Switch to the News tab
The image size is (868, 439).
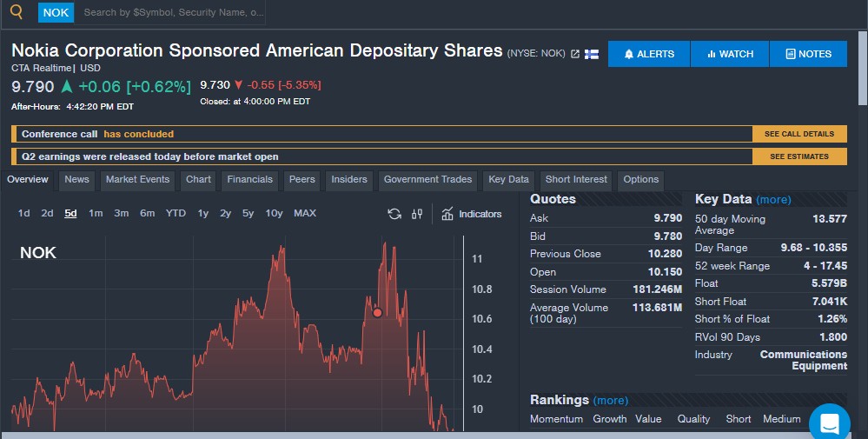point(76,179)
